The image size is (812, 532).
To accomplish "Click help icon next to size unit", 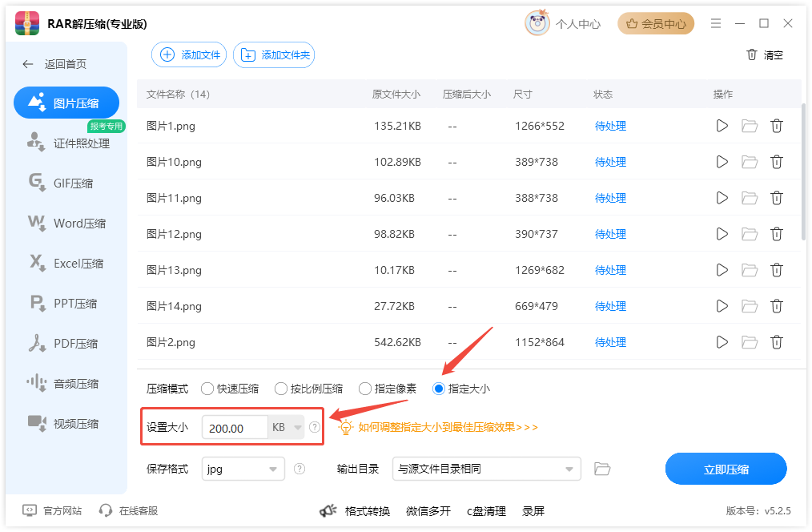I will (x=315, y=427).
